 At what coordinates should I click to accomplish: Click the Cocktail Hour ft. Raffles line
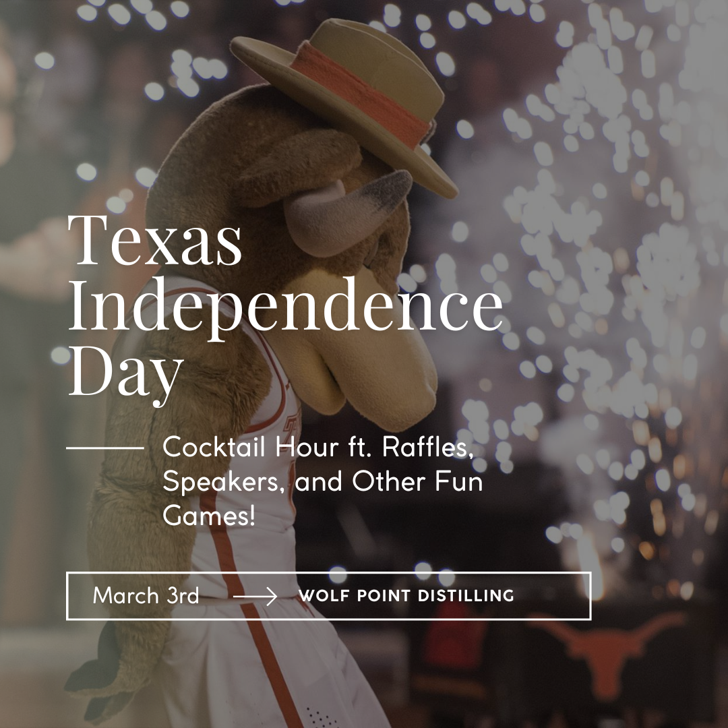click(x=317, y=447)
